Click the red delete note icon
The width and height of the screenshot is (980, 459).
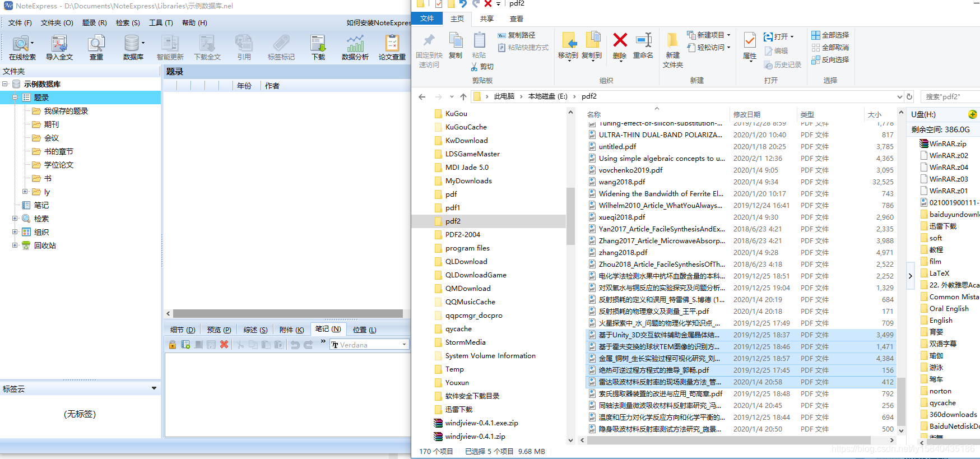[224, 345]
